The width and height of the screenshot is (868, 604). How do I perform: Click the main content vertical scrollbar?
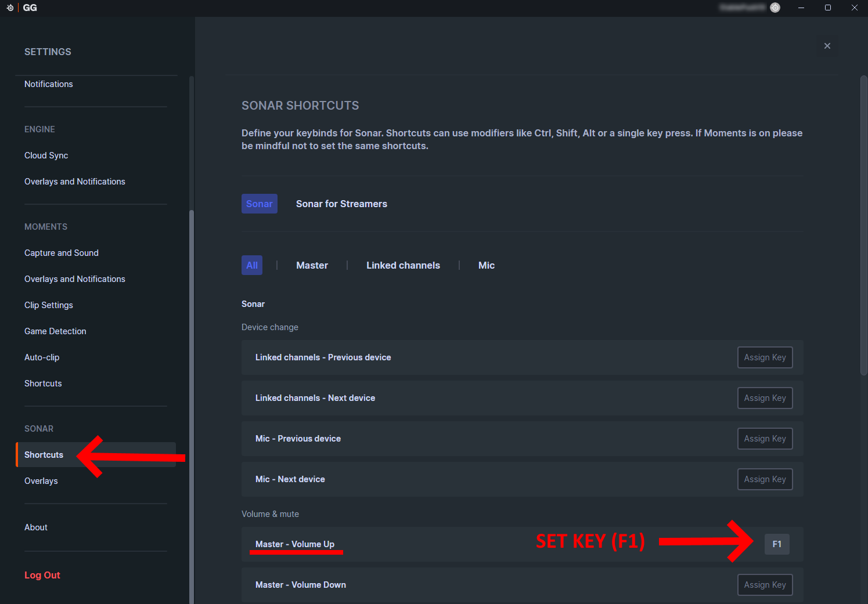(x=863, y=226)
